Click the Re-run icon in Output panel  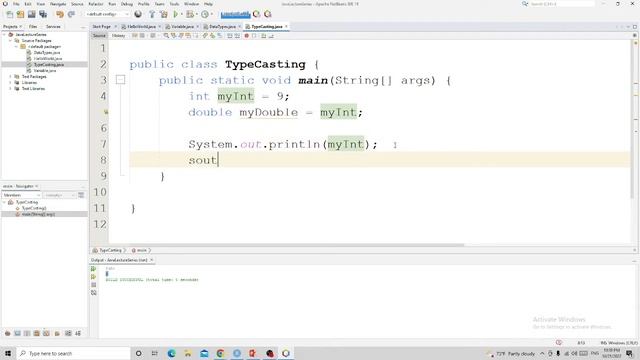tap(93, 269)
